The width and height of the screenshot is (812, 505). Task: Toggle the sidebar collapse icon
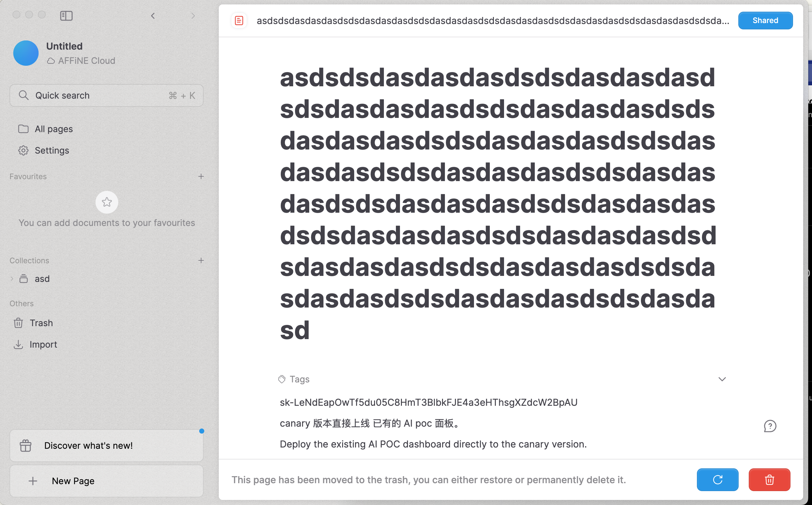click(66, 16)
